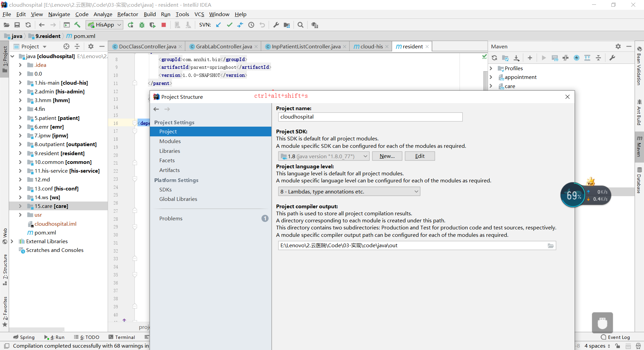This screenshot has width=644, height=350.
Task: Open the project language level dropdown
Action: 349,191
